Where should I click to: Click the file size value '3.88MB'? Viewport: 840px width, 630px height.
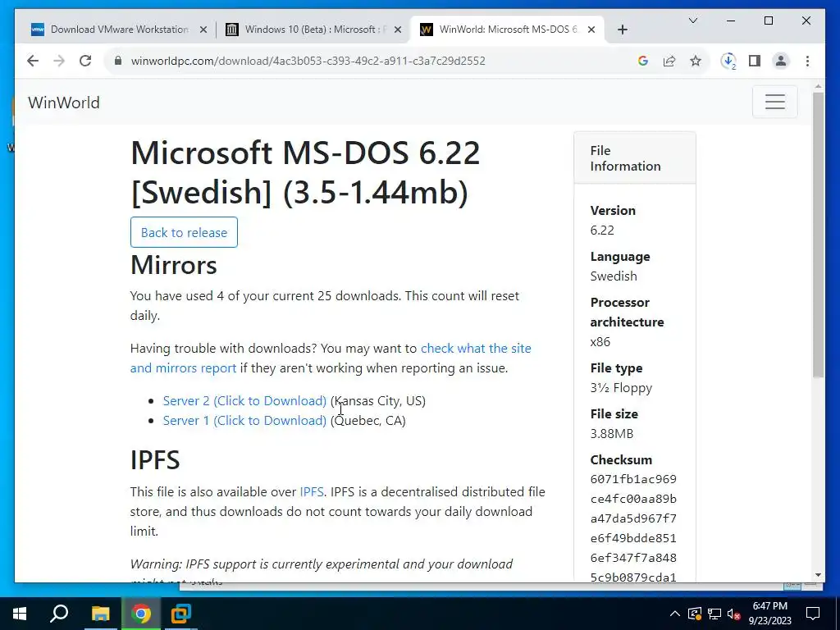coord(612,433)
